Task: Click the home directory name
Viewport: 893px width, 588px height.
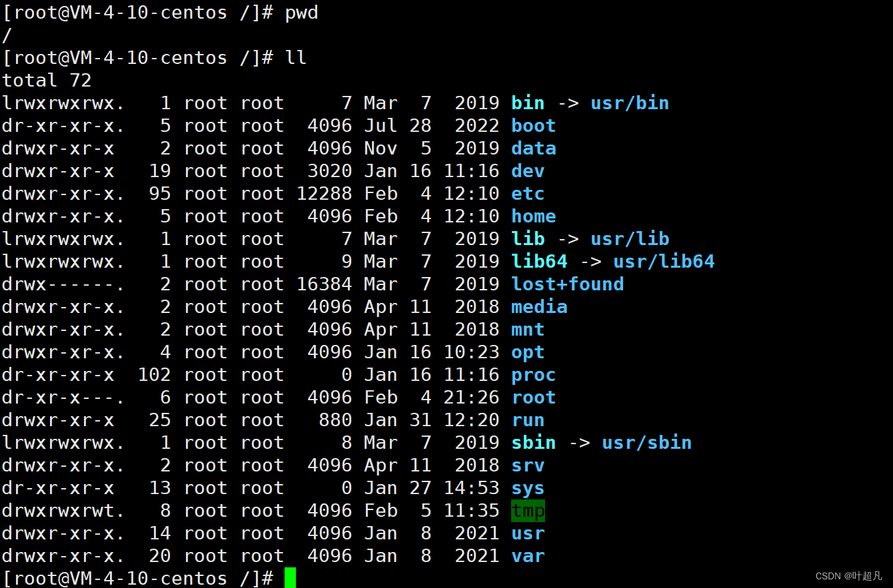Action: [x=533, y=216]
